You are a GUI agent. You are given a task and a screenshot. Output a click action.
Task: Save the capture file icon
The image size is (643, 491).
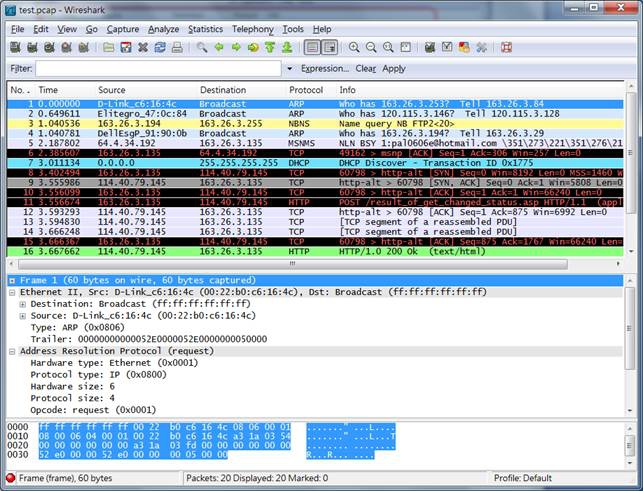pos(126,48)
